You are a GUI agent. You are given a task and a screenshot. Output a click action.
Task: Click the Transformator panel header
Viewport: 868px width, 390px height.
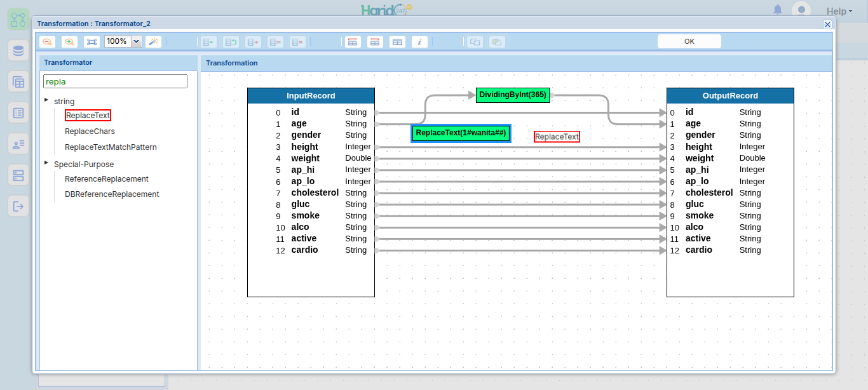[x=119, y=63]
